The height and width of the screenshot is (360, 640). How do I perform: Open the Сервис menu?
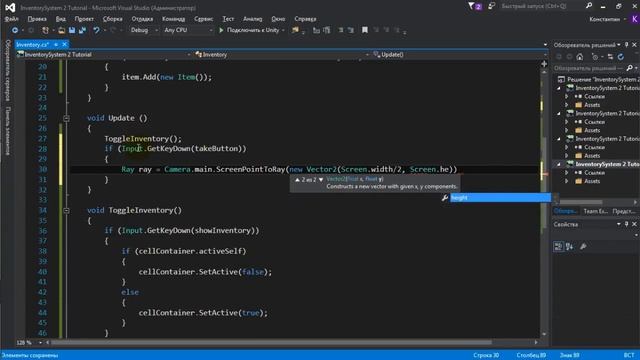pyautogui.click(x=203, y=19)
